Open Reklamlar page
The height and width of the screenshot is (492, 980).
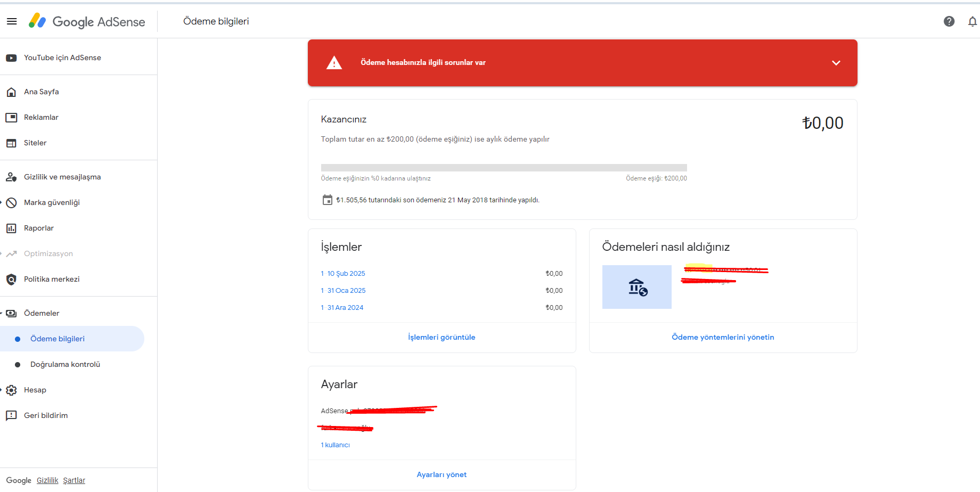[41, 117]
